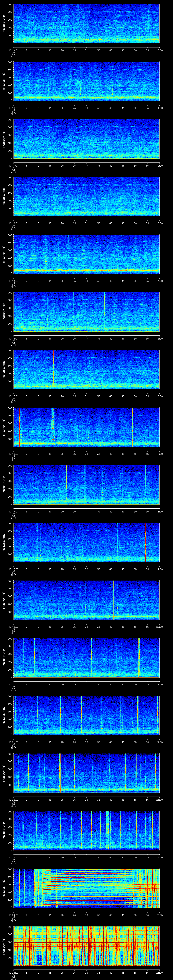Select the harmonic-band spectrogram starting at 10:24:00
Image resolution: width=173 pixels, height=980 pixels.
pyautogui.click(x=86, y=888)
